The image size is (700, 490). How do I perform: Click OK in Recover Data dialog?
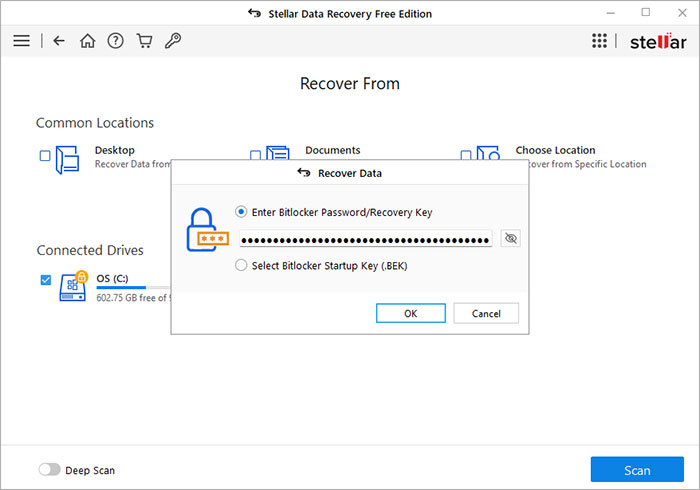[x=411, y=313]
